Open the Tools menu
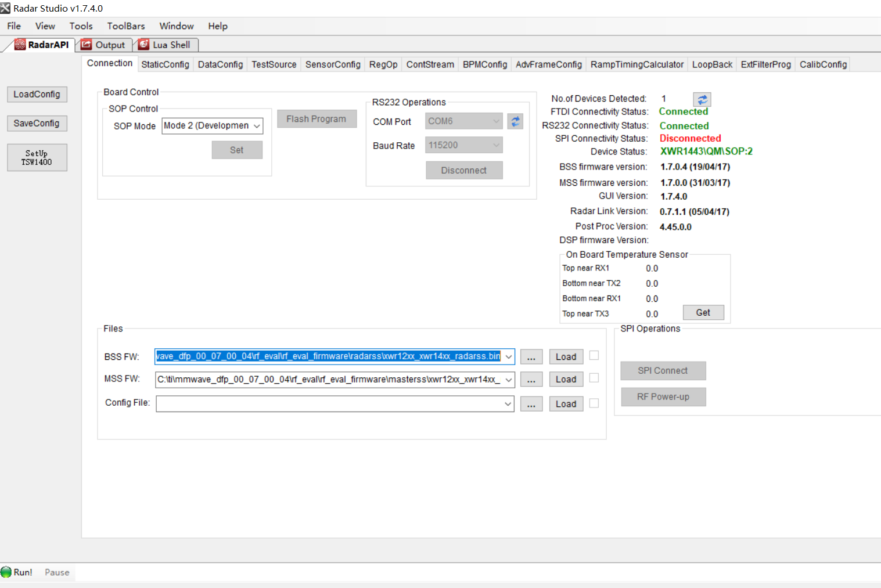This screenshot has height=588, width=881. [81, 26]
